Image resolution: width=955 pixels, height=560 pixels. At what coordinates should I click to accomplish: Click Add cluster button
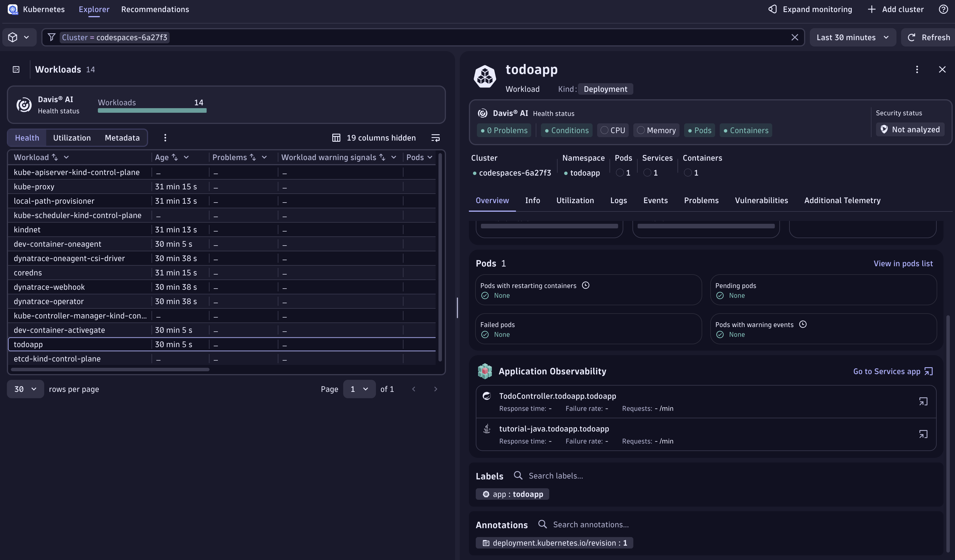pyautogui.click(x=896, y=9)
